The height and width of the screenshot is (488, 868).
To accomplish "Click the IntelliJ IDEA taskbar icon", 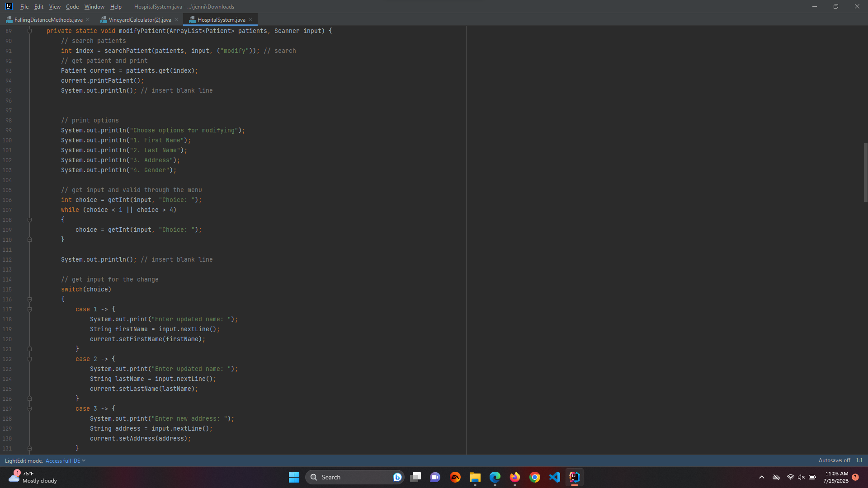I will point(575,477).
